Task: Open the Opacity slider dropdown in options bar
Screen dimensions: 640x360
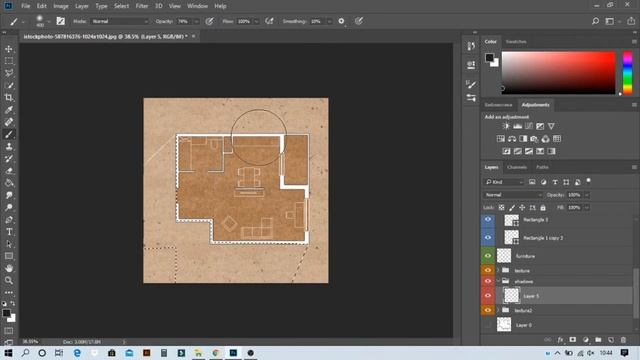Action: [x=196, y=21]
